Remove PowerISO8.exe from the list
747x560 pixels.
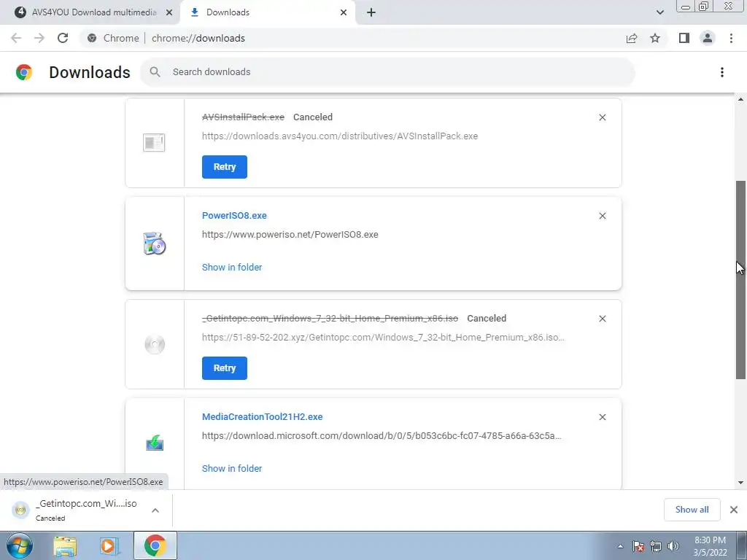coord(602,216)
